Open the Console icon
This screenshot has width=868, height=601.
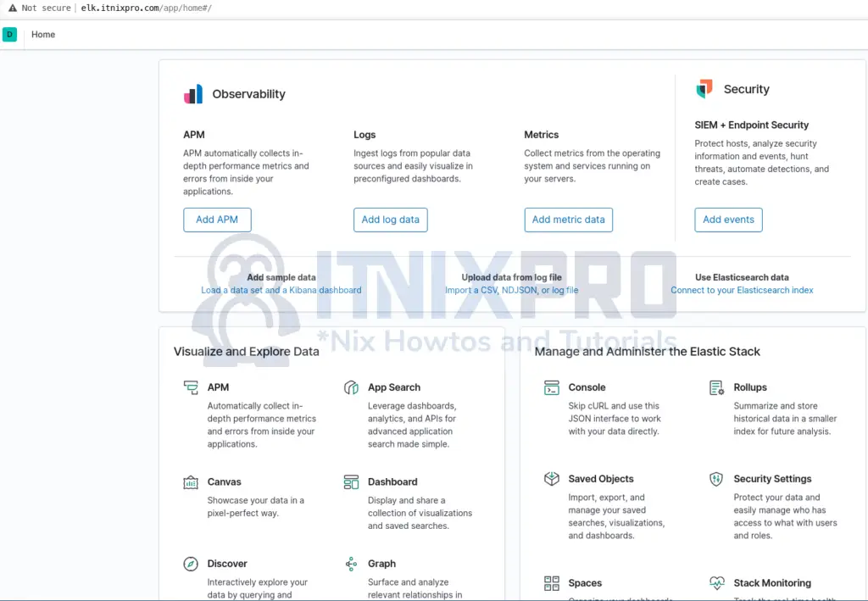click(x=552, y=387)
